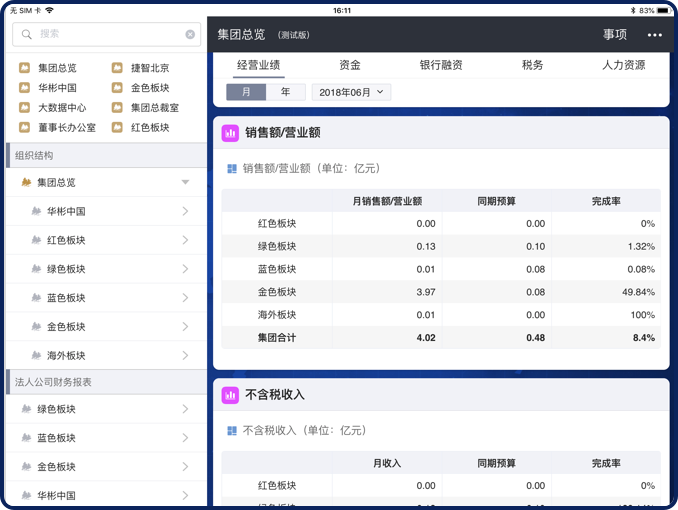
Task: Open 捷智北京 shortcut icon
Action: (117, 68)
